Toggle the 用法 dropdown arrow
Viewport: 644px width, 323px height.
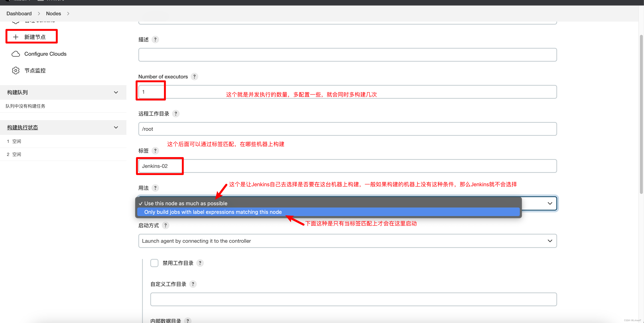550,203
